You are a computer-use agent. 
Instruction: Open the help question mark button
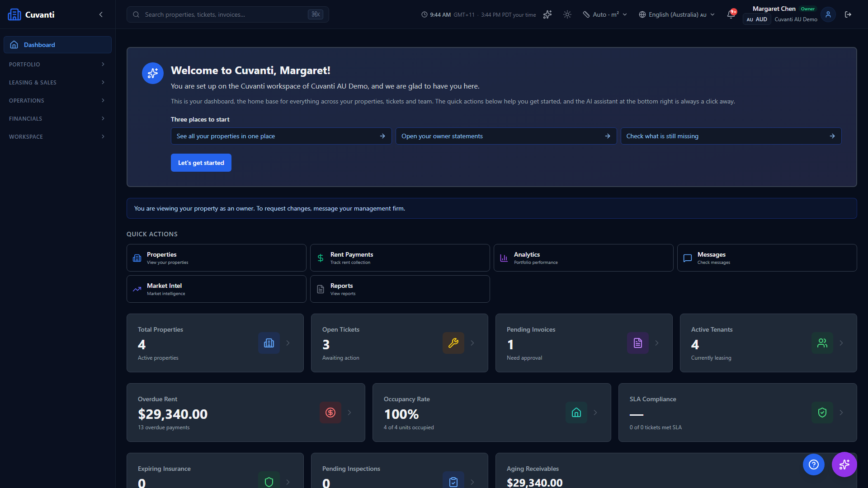814,465
